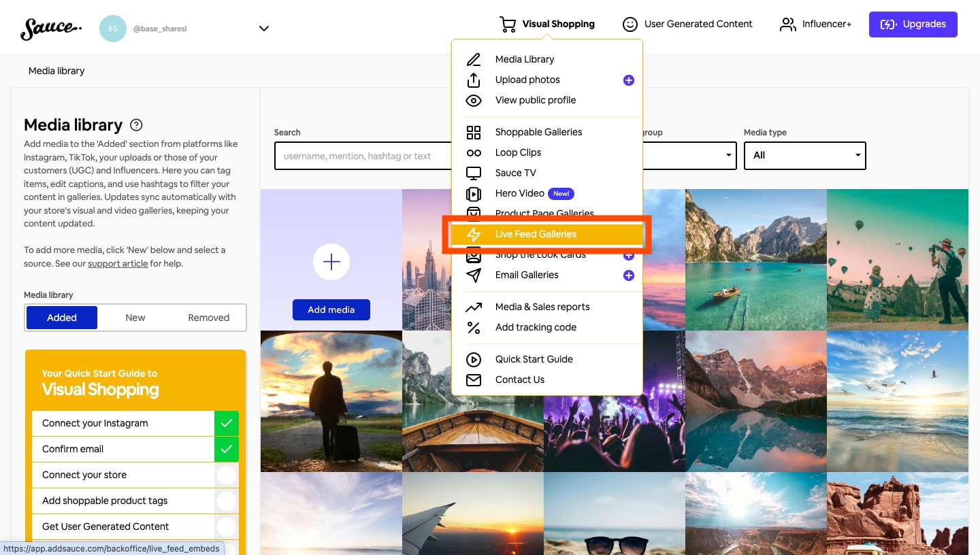Click the Email Galleries paper plane icon

coord(474,275)
